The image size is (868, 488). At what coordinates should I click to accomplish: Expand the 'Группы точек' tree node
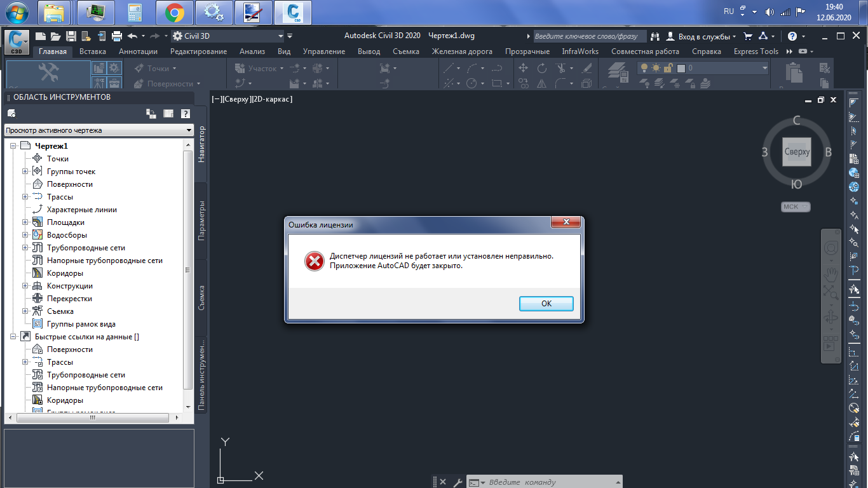click(25, 172)
